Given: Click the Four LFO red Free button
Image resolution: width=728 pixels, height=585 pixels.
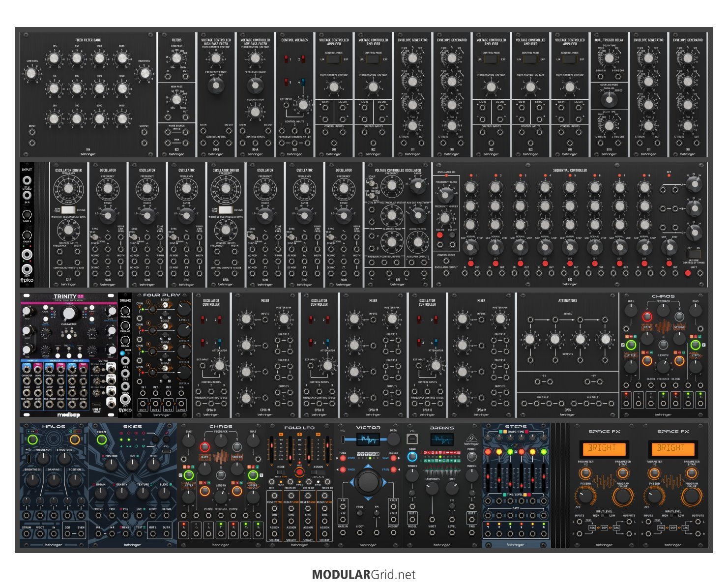Looking at the screenshot, I should click(299, 472).
